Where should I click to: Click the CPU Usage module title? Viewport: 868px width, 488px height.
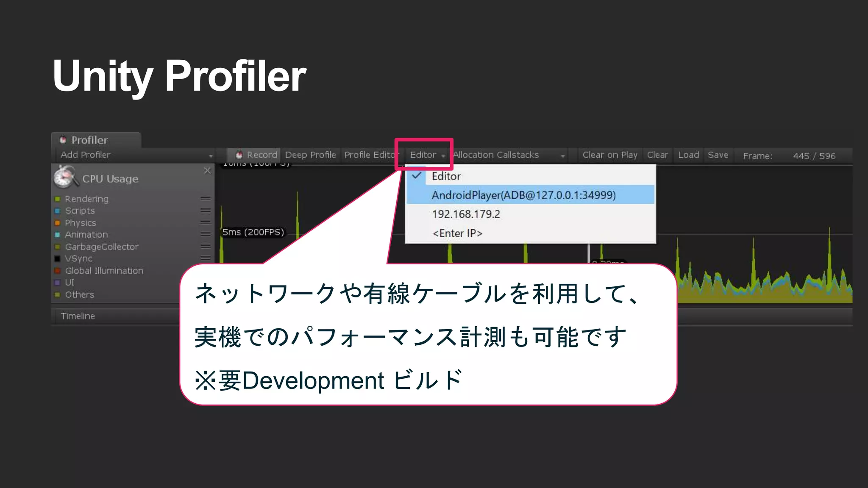point(110,179)
